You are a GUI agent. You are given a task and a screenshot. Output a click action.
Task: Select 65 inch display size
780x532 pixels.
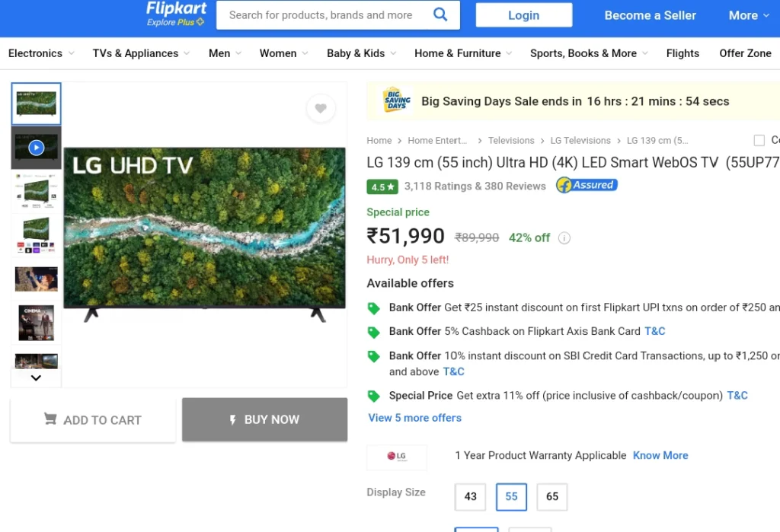pyautogui.click(x=552, y=497)
